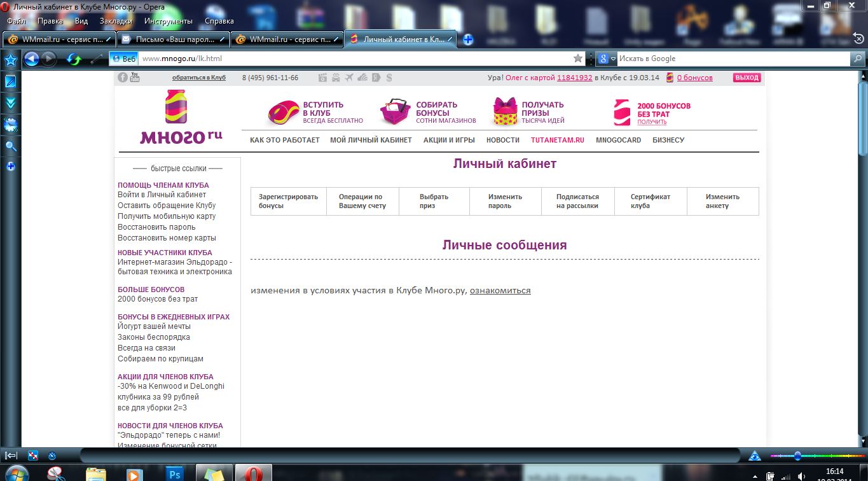Viewport: 868px width, 481px height.
Task: Click the airplane category icon in header
Action: (x=348, y=78)
